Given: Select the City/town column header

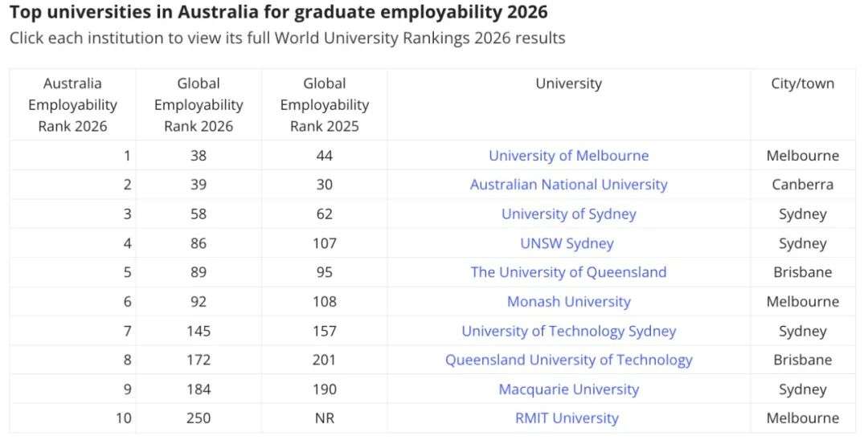Looking at the screenshot, I should 802,83.
